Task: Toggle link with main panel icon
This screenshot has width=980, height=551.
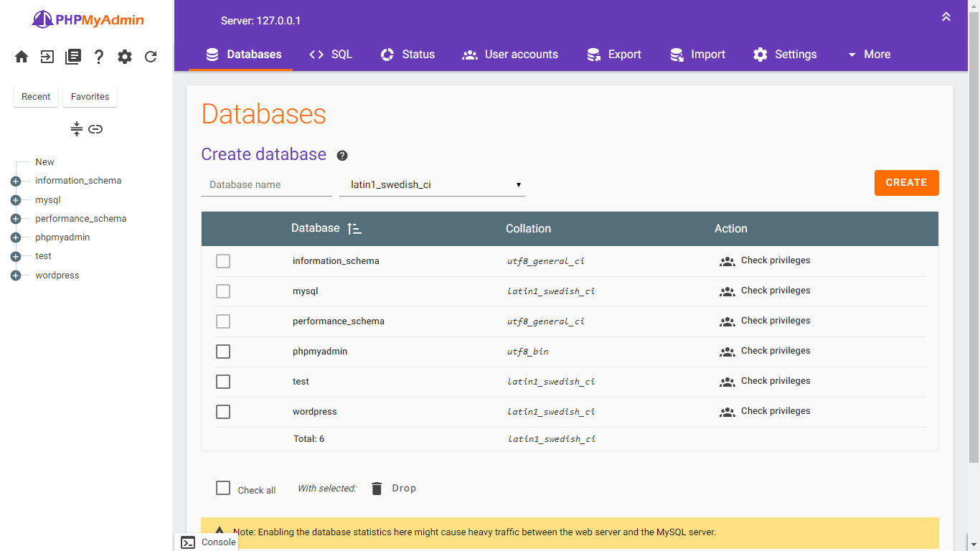Action: coord(95,129)
